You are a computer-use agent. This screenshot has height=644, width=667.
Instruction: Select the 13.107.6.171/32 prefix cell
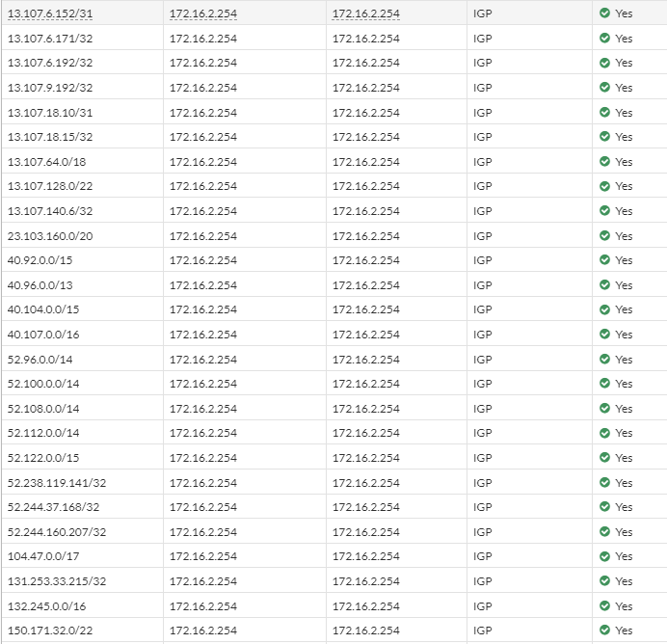[x=50, y=39]
